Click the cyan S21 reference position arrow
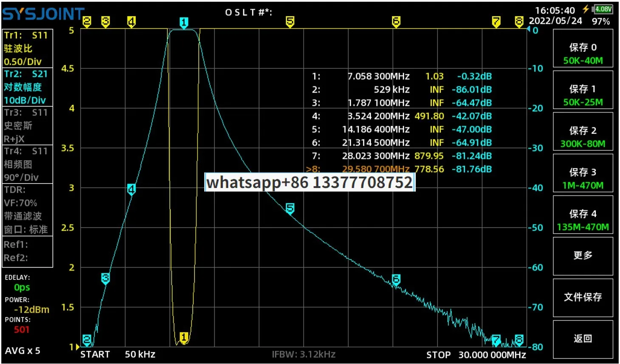This screenshot has width=620, height=364. pos(529,29)
